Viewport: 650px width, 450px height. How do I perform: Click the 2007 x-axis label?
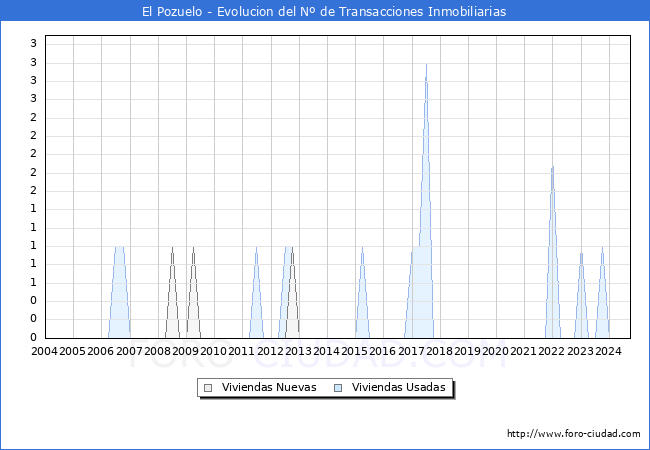click(129, 351)
